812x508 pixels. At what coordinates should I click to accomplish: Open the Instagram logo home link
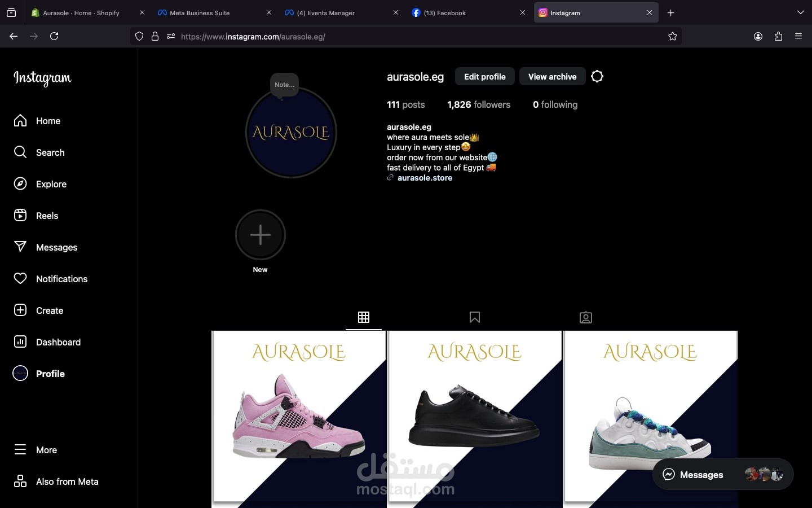(x=42, y=78)
